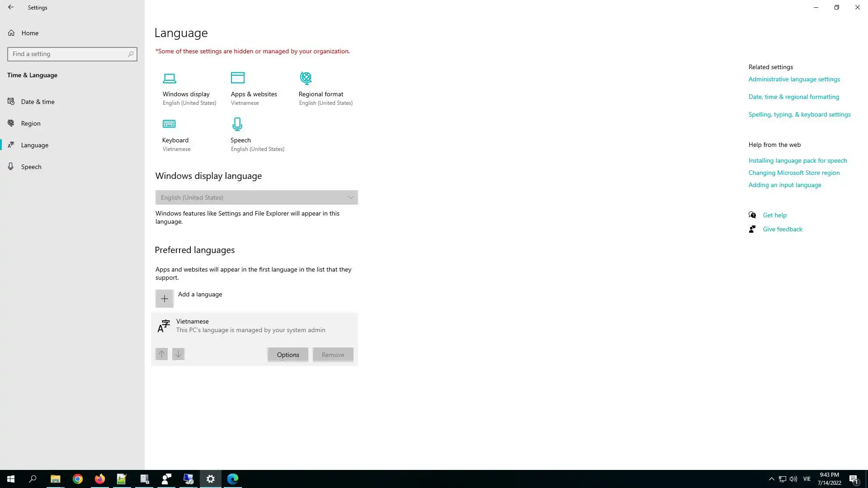Click the Apps & websites window icon
The height and width of the screenshot is (488, 868).
(237, 78)
